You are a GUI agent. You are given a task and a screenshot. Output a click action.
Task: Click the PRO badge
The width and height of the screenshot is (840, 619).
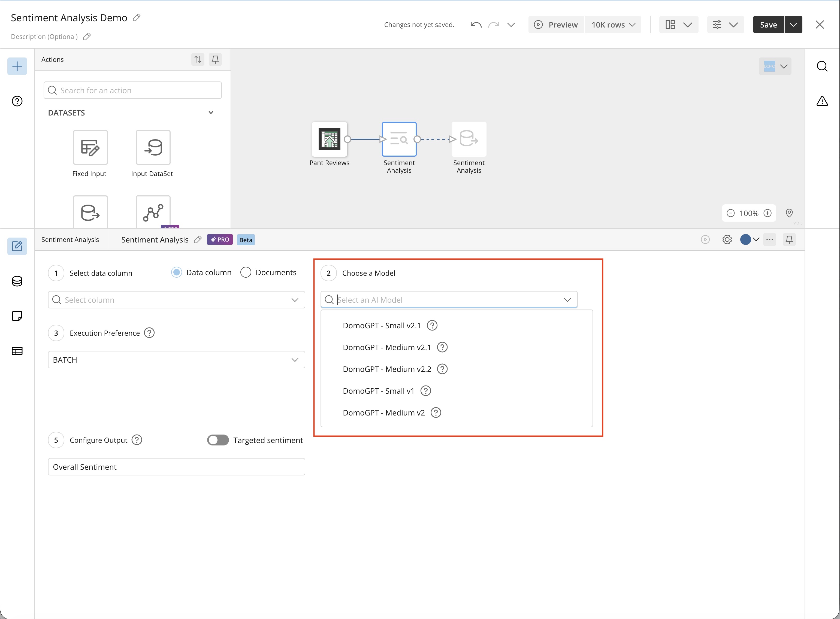(220, 239)
